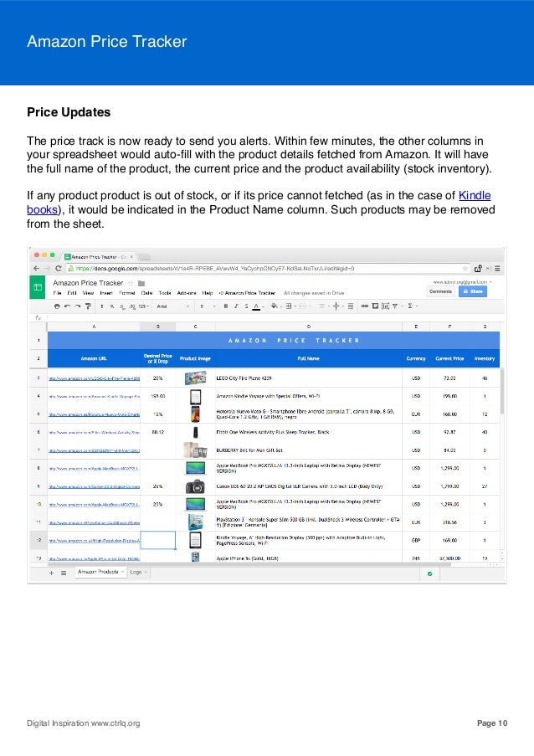
Task: Select the column D header
Action: click(x=309, y=327)
